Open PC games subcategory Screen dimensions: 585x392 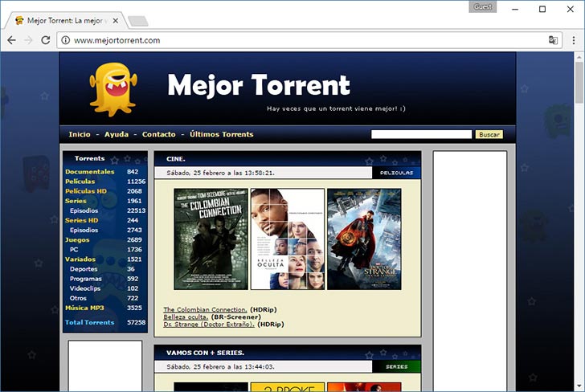point(74,250)
